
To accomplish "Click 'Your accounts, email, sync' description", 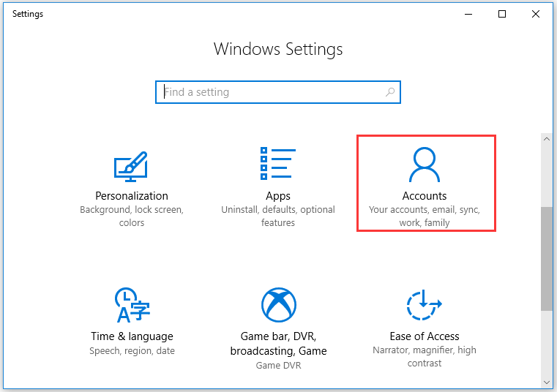I will click(x=424, y=216).
